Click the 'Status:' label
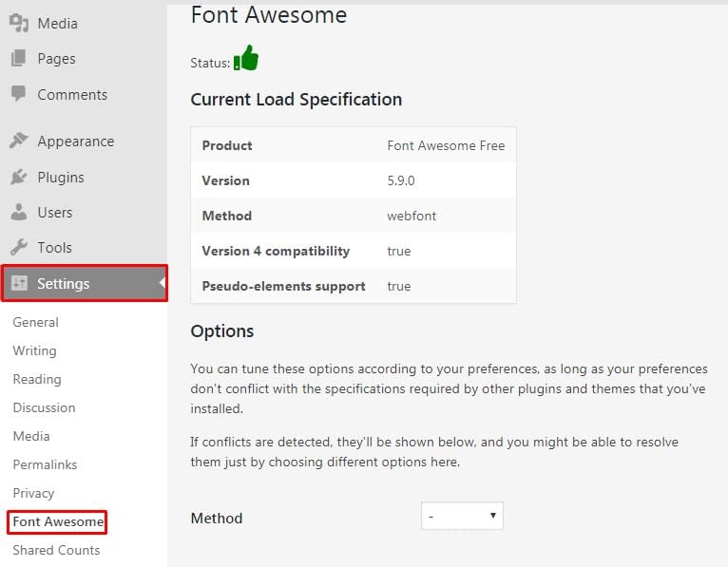 click(x=210, y=63)
